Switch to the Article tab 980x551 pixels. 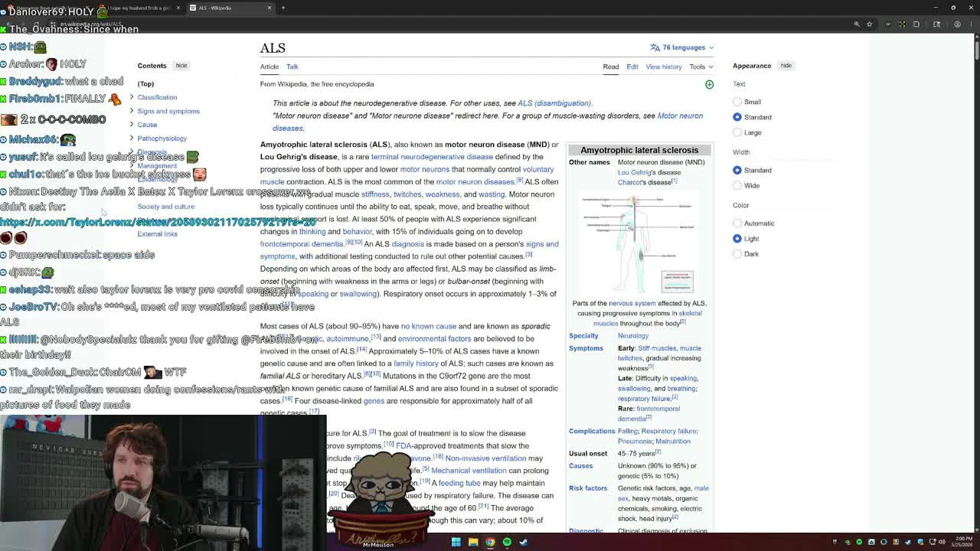(x=269, y=67)
